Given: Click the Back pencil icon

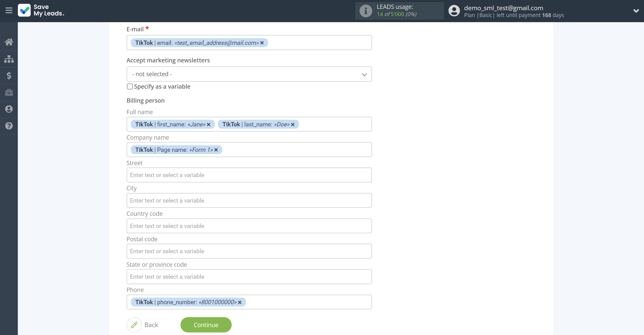Looking at the screenshot, I should point(134,325).
